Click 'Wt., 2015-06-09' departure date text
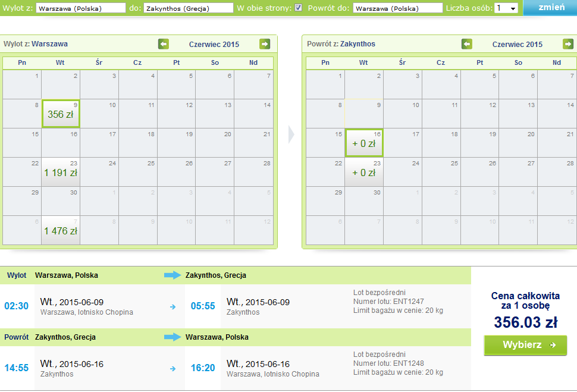Screen dimensions: 577x392 coord(72,302)
